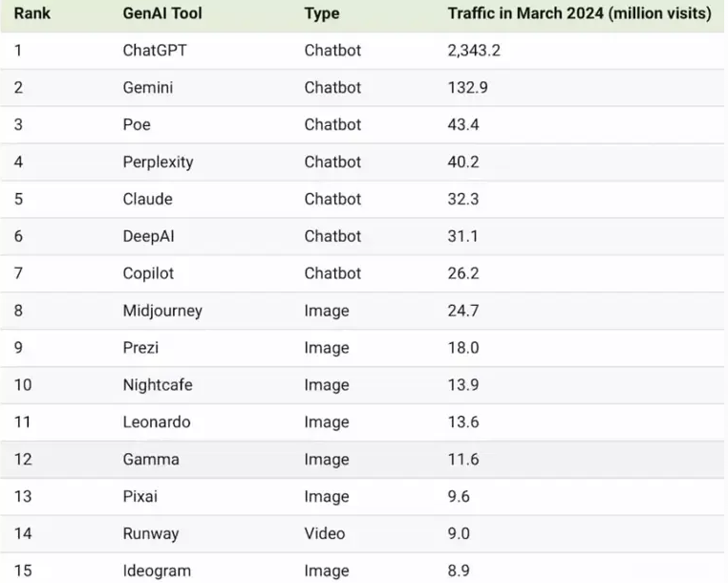
Task: Click the Gamma row name
Action: [151, 460]
